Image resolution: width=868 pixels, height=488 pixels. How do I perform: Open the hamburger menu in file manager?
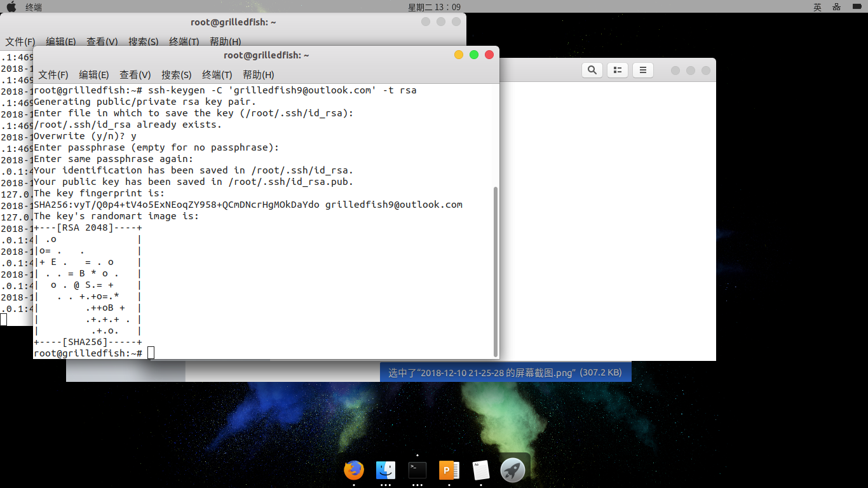[642, 70]
